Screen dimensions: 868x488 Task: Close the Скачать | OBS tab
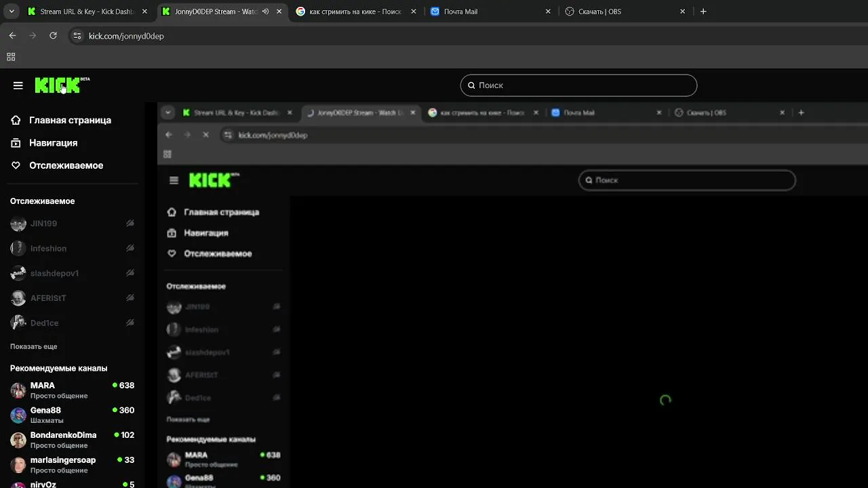(x=683, y=12)
